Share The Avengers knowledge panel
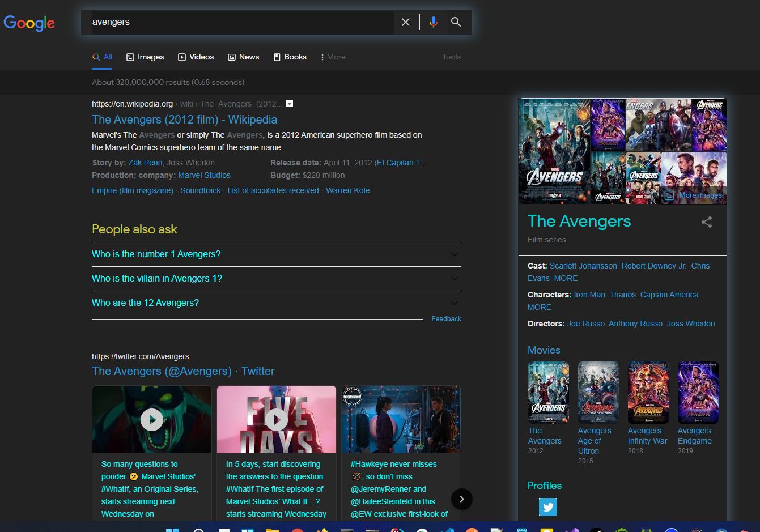This screenshot has width=760, height=532. click(707, 222)
